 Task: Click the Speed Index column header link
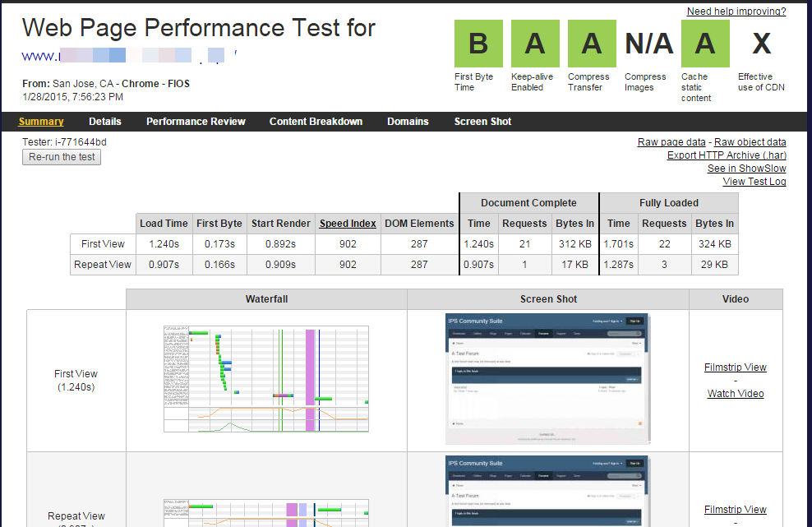point(348,224)
